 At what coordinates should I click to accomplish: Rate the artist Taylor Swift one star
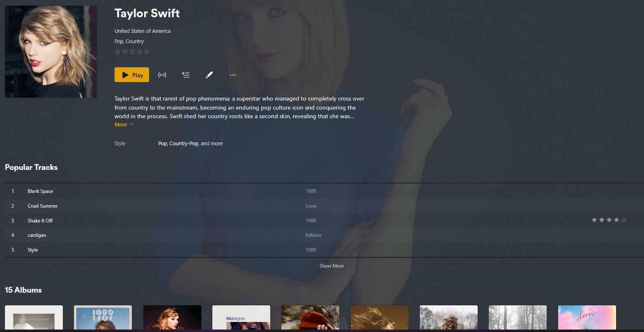pyautogui.click(x=117, y=52)
